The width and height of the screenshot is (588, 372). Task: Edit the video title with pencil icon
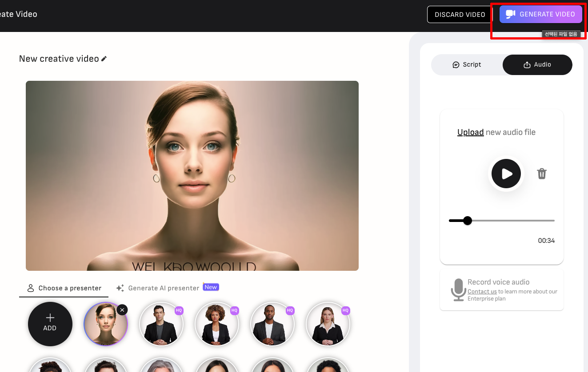point(104,59)
